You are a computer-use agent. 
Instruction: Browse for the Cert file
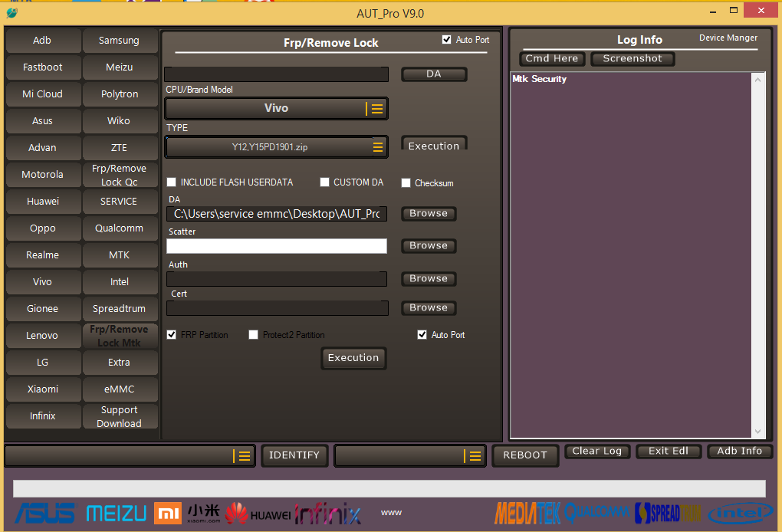tap(429, 308)
